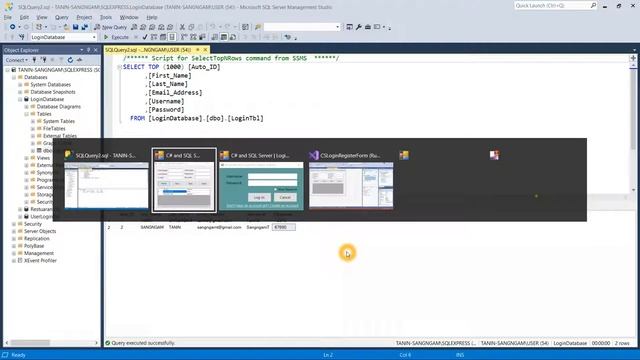Click the Quick Launch search magnifier icon
Image resolution: width=640 pixels, height=360 pixels.
click(x=593, y=5)
